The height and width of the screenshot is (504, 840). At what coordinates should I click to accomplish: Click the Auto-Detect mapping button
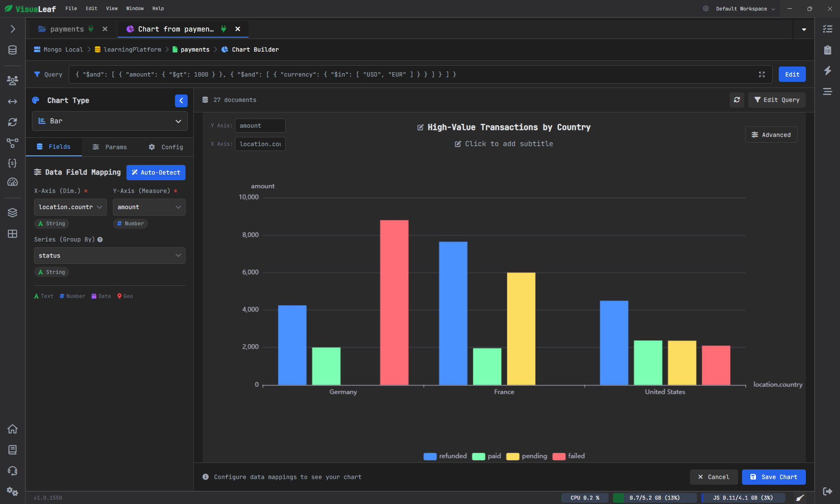[x=156, y=172]
